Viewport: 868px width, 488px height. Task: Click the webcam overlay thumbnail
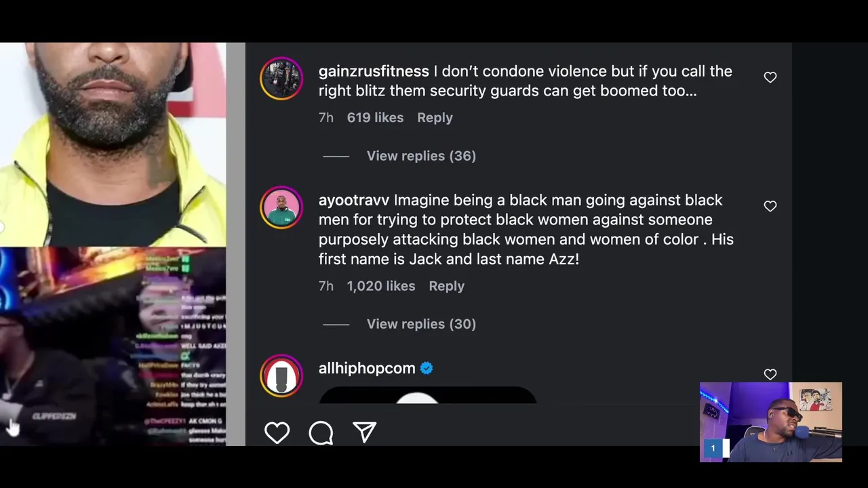tap(771, 422)
